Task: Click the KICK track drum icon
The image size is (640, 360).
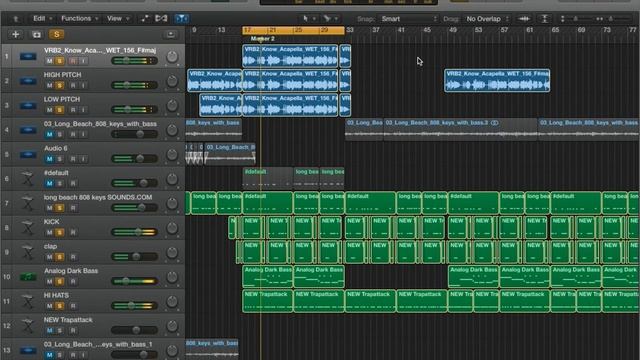Action: tap(28, 228)
